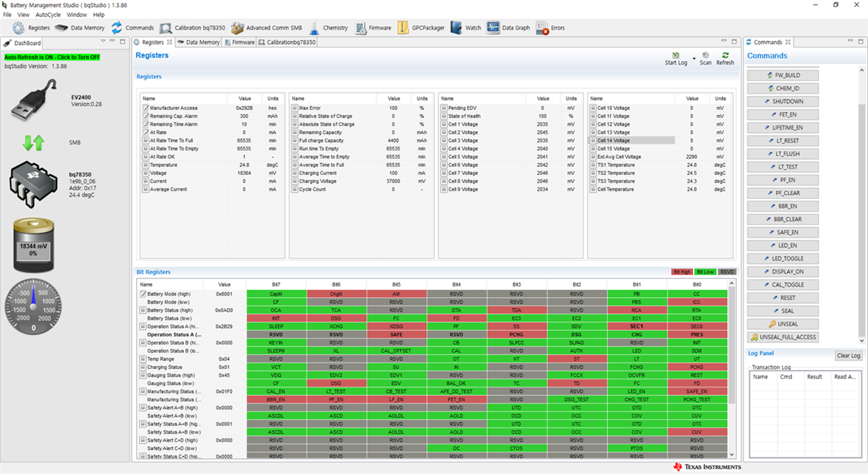Send the CHEM_ID command
Screen dimensions: 868x474
(x=783, y=89)
